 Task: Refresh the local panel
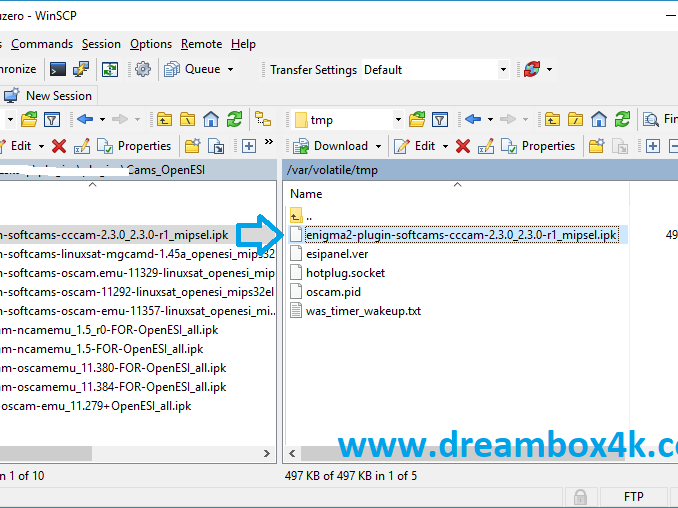click(234, 119)
